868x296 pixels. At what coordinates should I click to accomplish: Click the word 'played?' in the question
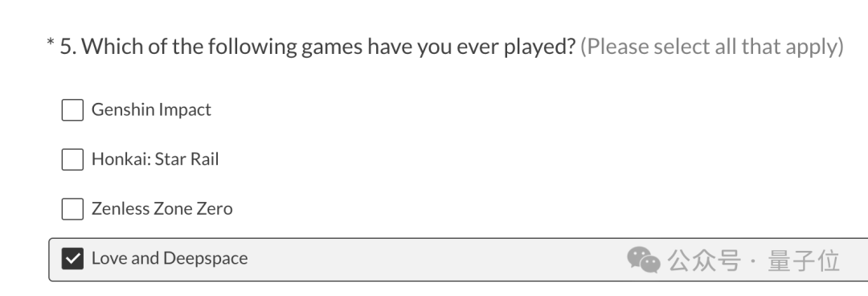(540, 47)
